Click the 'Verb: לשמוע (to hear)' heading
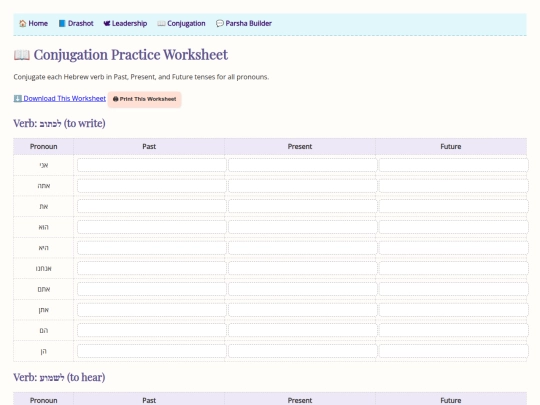 [x=59, y=377]
